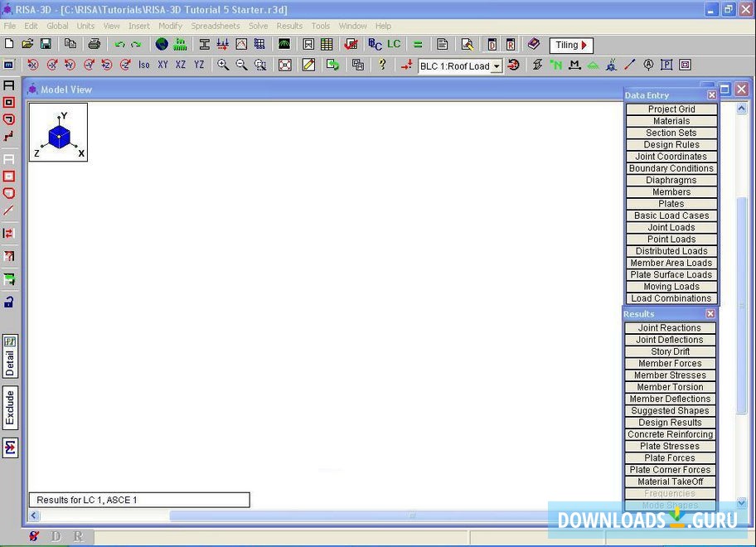Open the Member Area Loads entry

[x=671, y=263]
